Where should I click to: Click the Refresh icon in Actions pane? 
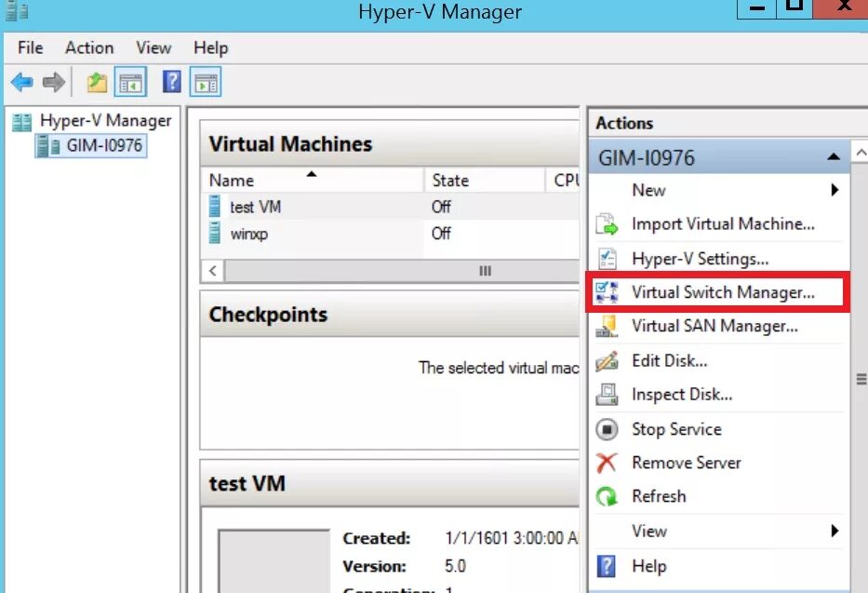pyautogui.click(x=608, y=496)
